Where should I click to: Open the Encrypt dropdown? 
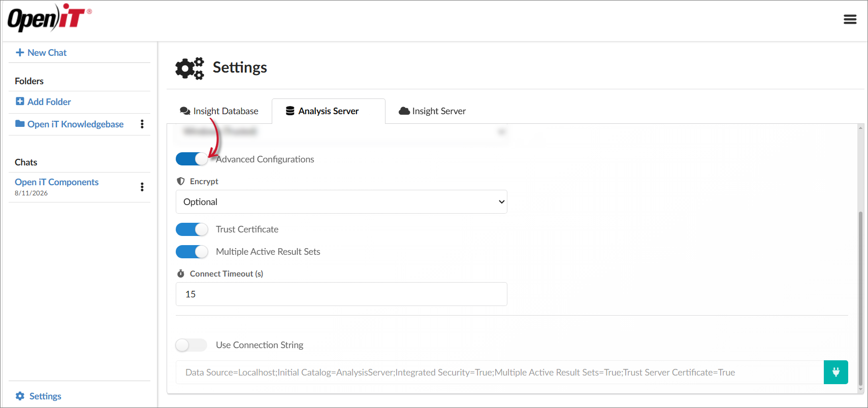point(341,201)
